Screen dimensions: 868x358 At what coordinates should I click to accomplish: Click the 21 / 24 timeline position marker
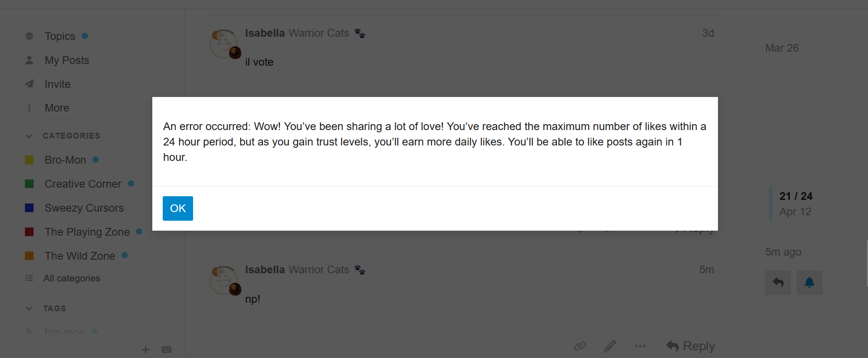[x=796, y=196]
